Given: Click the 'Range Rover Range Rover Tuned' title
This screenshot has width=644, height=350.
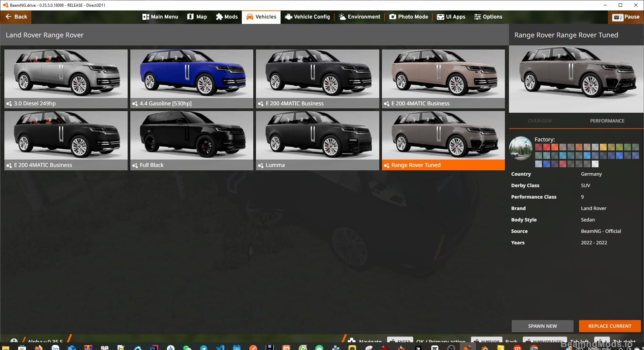Looking at the screenshot, I should point(566,35).
